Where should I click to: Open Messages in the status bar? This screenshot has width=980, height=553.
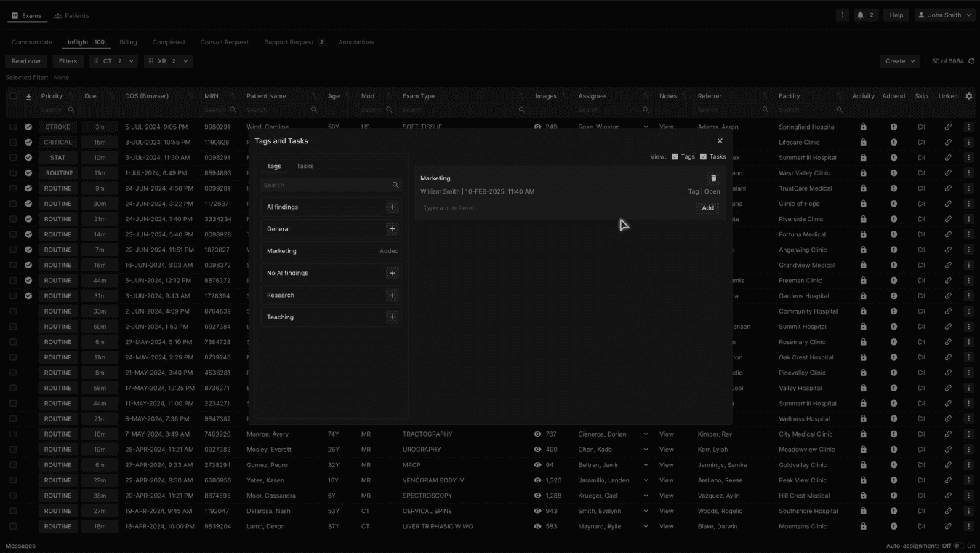tap(20, 546)
